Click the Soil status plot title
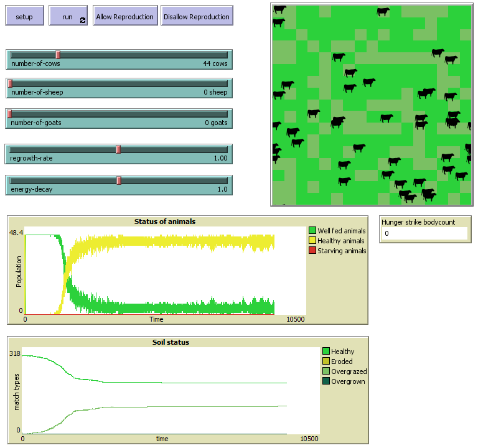Viewport: 501px width, 448px height. pos(171,342)
